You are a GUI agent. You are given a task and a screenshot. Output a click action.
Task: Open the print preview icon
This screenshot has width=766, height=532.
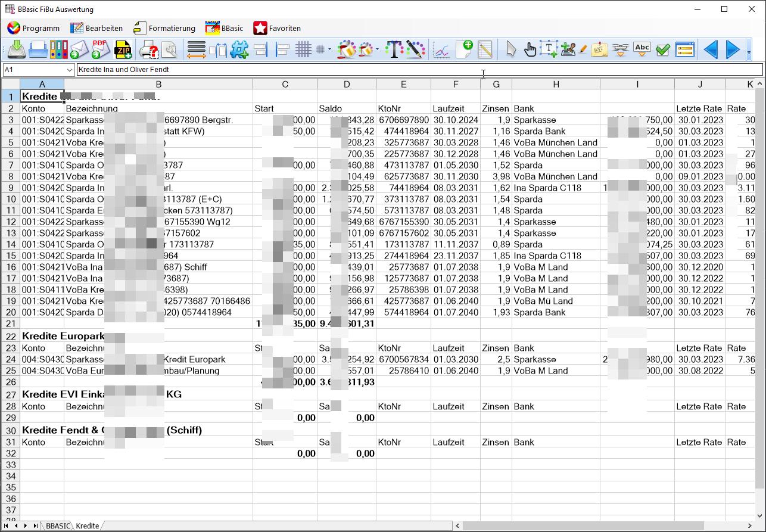149,50
